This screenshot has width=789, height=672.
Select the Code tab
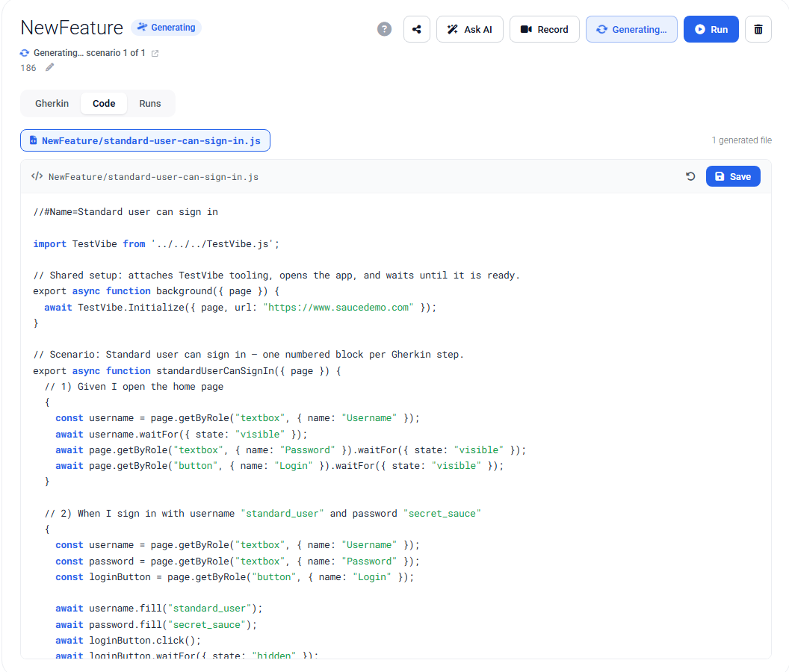tap(104, 104)
